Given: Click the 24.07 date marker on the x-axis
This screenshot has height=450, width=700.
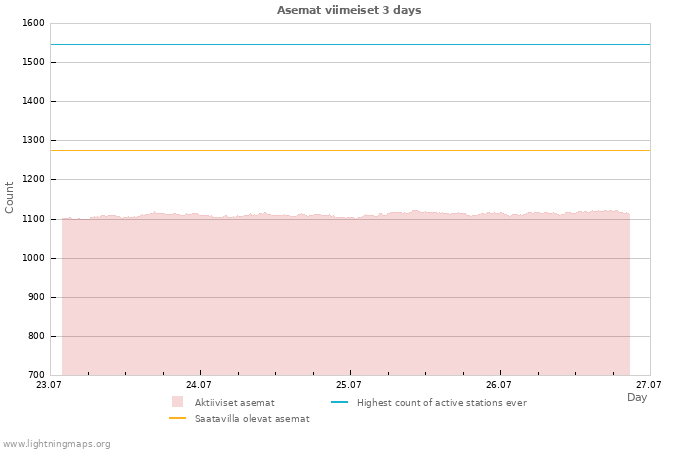Looking at the screenshot, I should tap(199, 385).
